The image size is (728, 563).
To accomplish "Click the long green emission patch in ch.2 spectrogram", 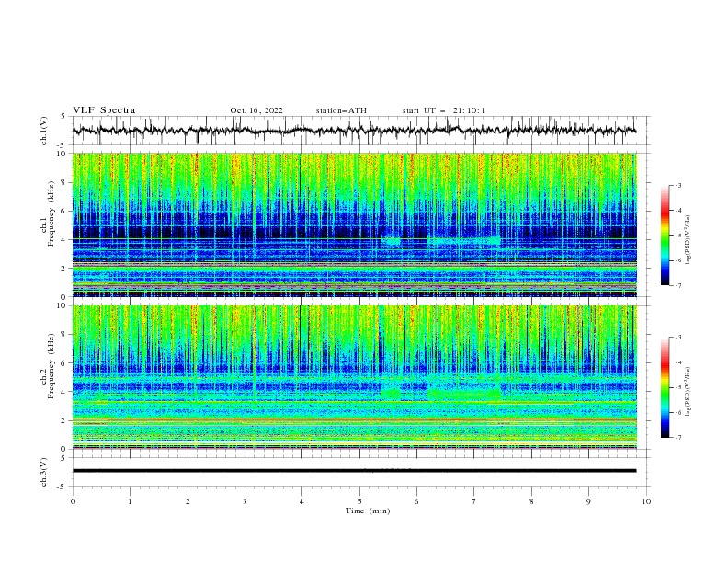I will tap(463, 395).
